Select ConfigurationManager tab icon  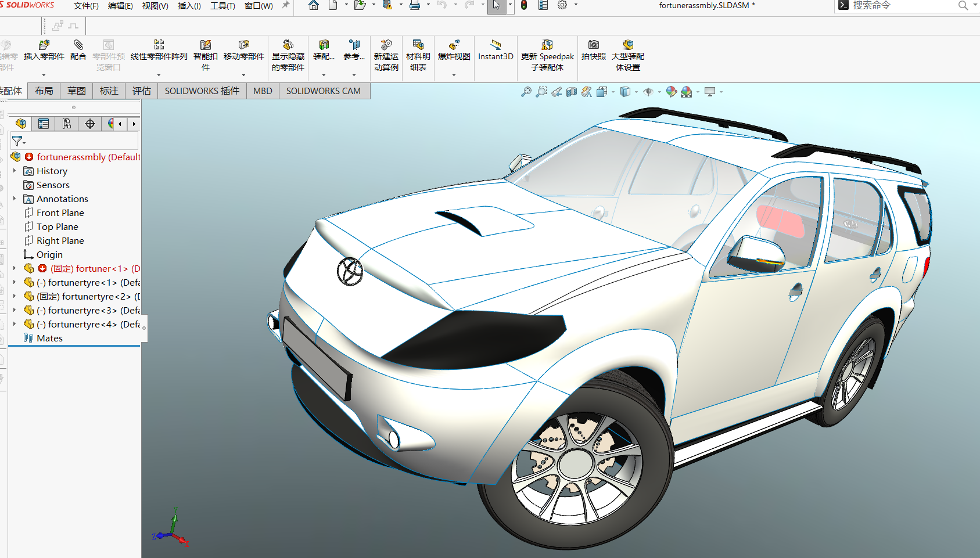point(67,124)
